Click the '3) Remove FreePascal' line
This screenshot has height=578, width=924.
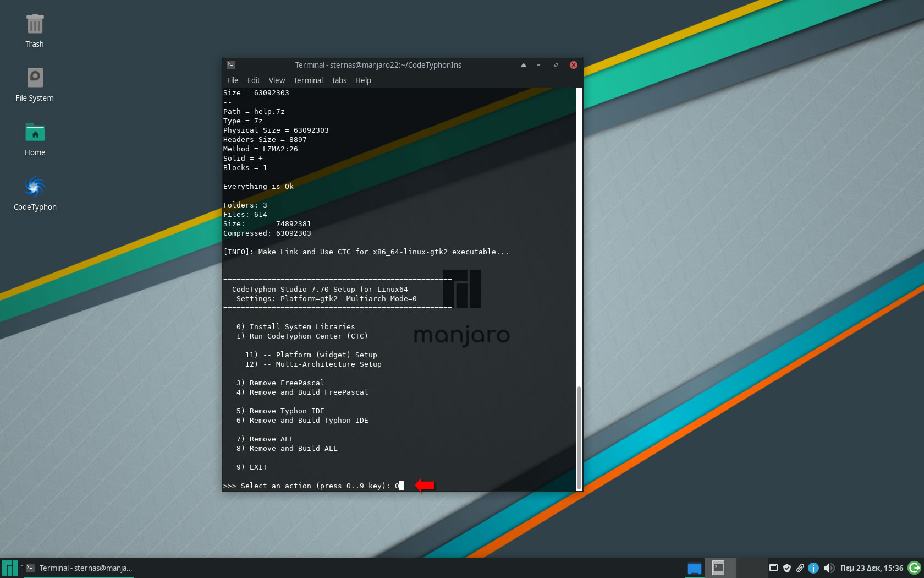click(x=280, y=383)
